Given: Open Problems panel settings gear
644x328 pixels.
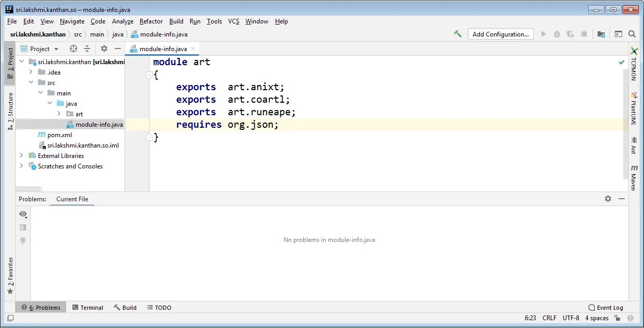Looking at the screenshot, I should tap(608, 199).
